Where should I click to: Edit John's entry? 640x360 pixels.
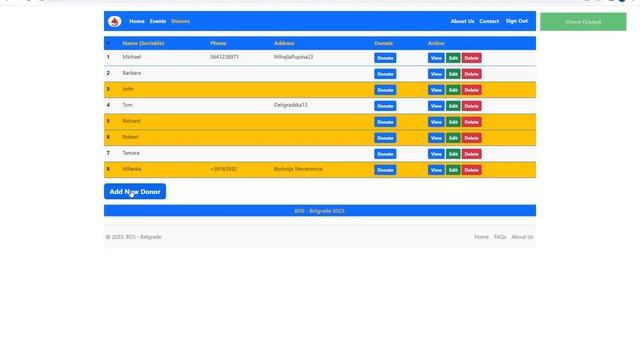click(x=453, y=90)
